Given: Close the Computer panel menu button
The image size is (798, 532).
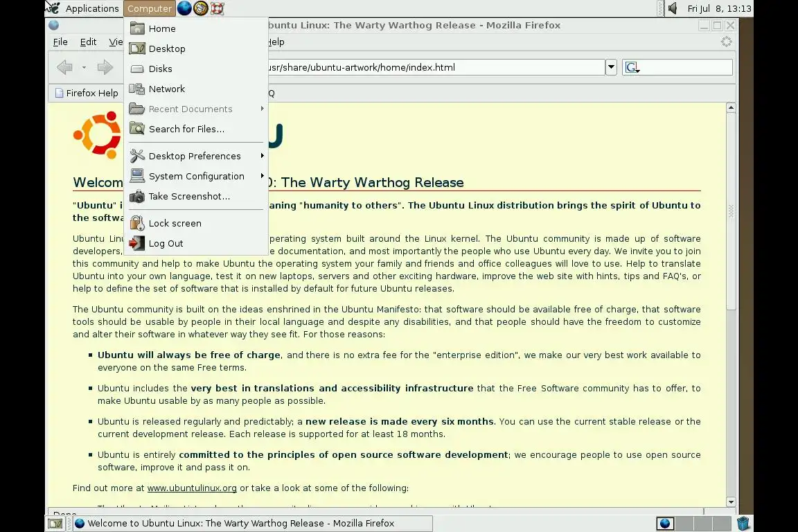Looking at the screenshot, I should click(149, 8).
